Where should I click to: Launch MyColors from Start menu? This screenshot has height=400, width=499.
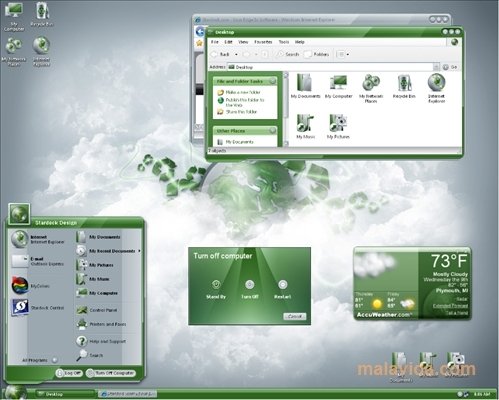coord(31,286)
